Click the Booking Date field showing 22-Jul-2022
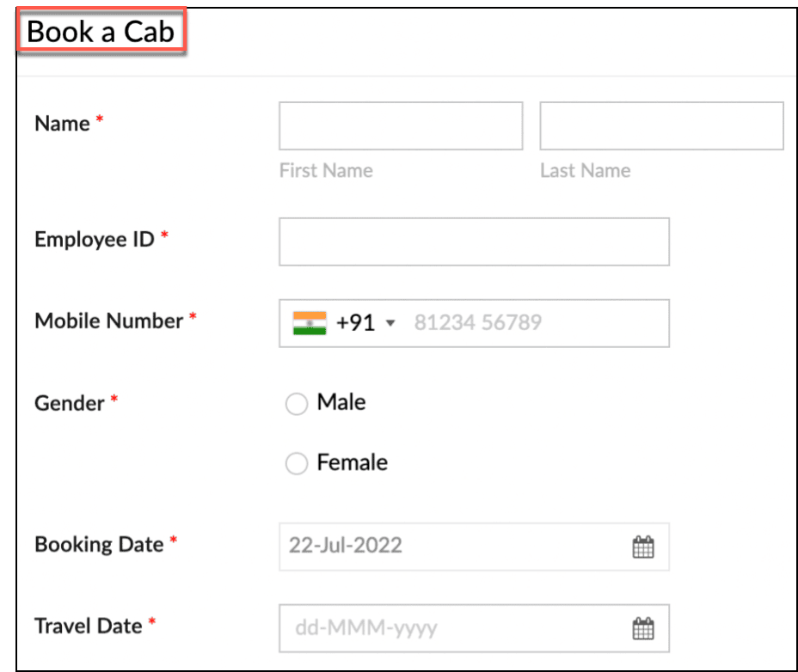Viewport: 798px width, 672px height. pyautogui.click(x=475, y=547)
